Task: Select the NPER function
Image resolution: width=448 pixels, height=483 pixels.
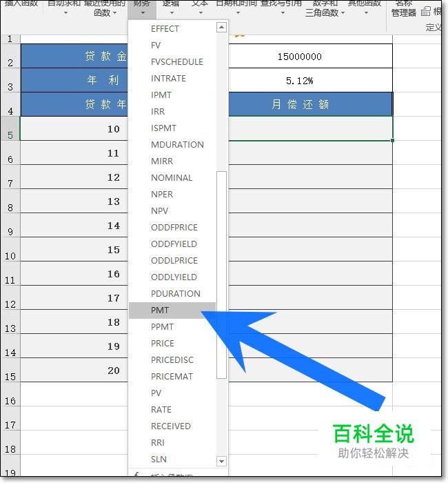Action: tap(172, 195)
